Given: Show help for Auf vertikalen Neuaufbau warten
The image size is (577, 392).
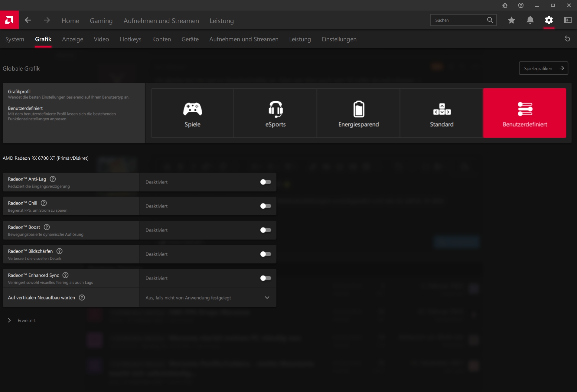Looking at the screenshot, I should 82,298.
